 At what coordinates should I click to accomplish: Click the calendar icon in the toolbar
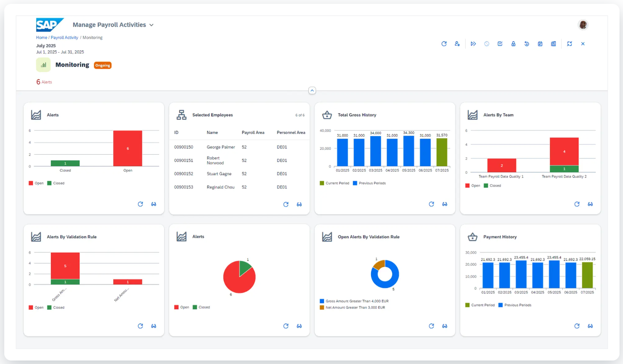pos(540,44)
